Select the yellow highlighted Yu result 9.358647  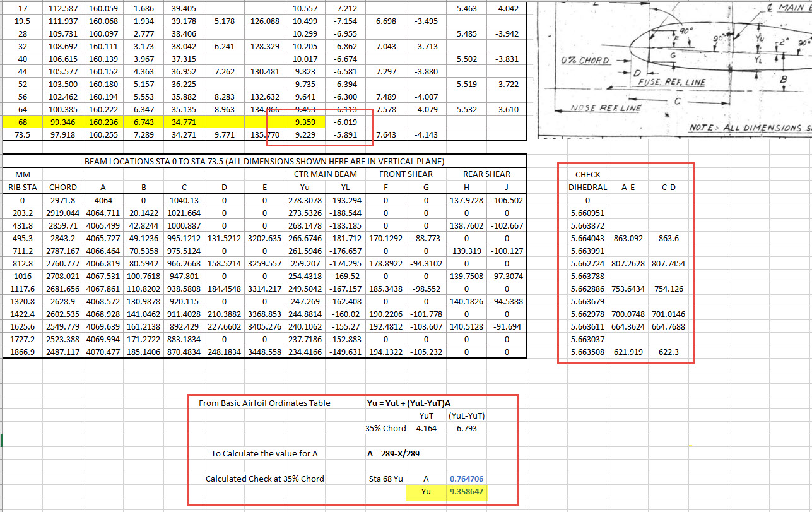click(x=466, y=491)
